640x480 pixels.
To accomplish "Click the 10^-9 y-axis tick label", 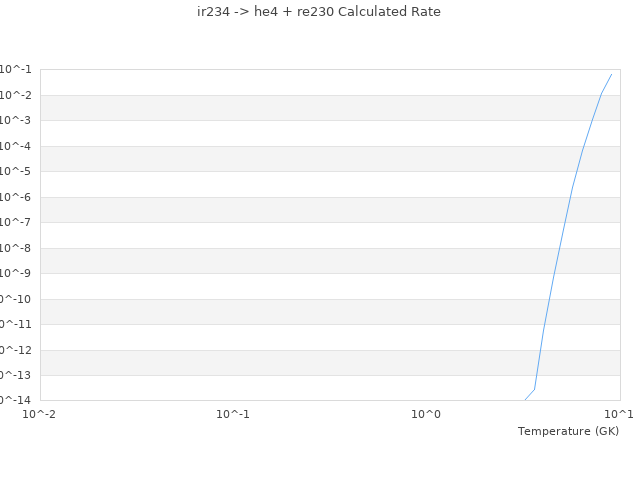I will [16, 273].
